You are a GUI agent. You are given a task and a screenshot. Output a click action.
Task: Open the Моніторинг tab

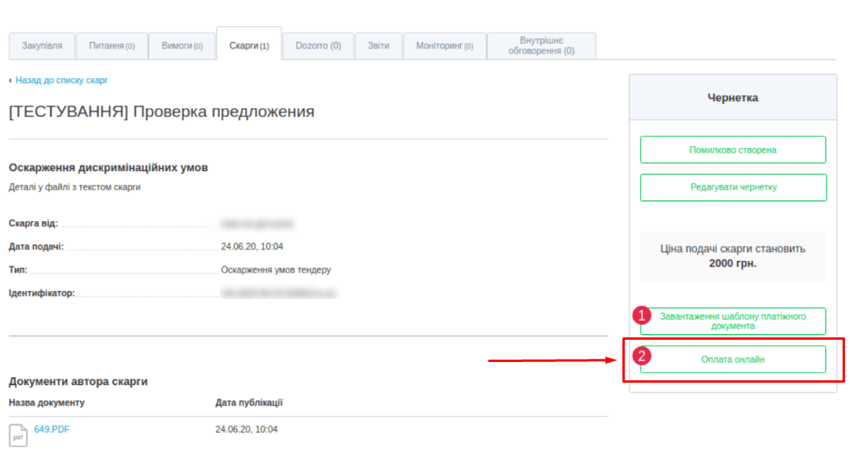444,46
